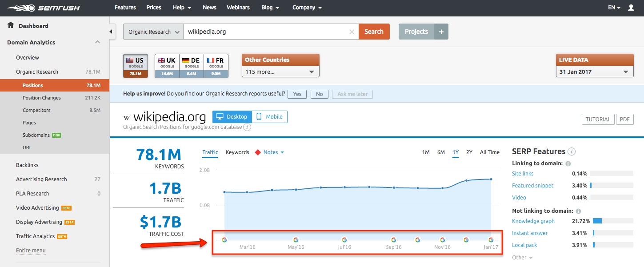Click Ask me later button
The height and width of the screenshot is (267, 644).
click(x=352, y=94)
